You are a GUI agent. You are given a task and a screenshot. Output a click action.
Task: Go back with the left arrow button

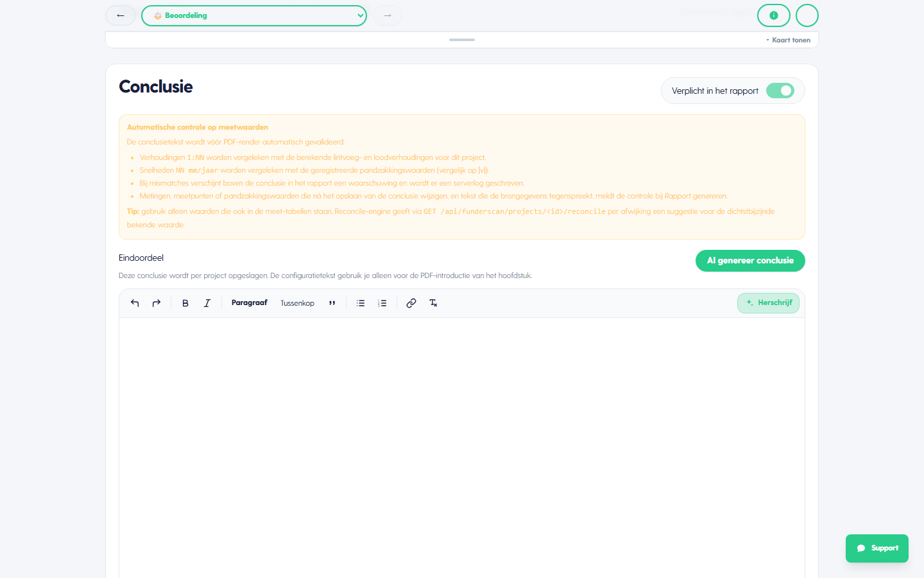point(121,15)
